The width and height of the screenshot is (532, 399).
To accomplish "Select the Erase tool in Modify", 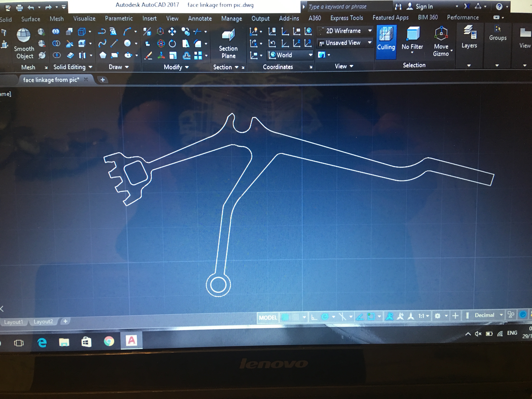I will [148, 56].
